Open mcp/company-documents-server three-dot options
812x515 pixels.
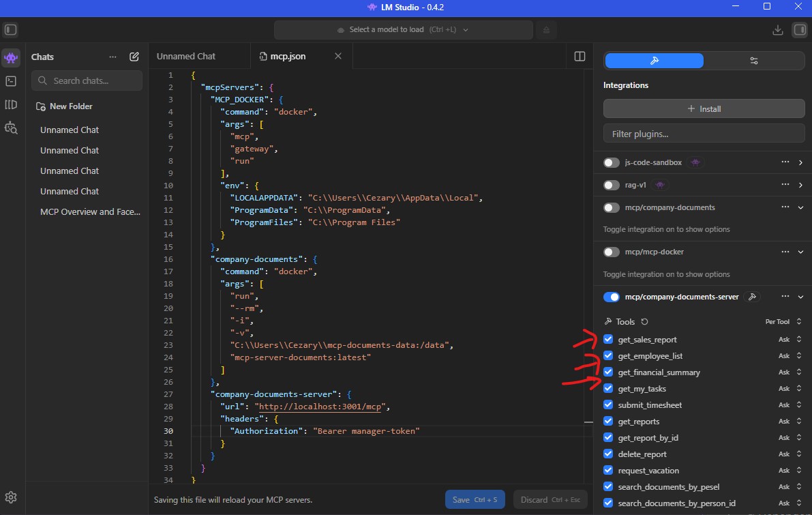point(785,297)
